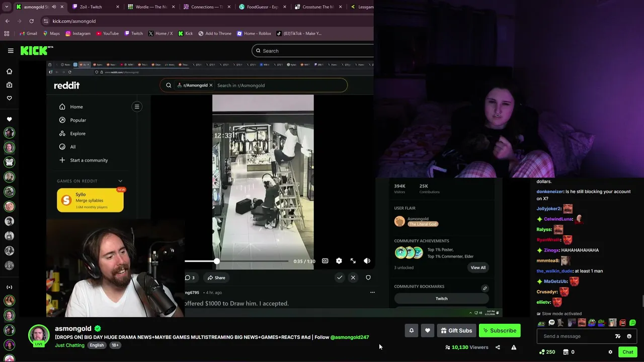Enter fullscreen on the reddit video

(353, 261)
